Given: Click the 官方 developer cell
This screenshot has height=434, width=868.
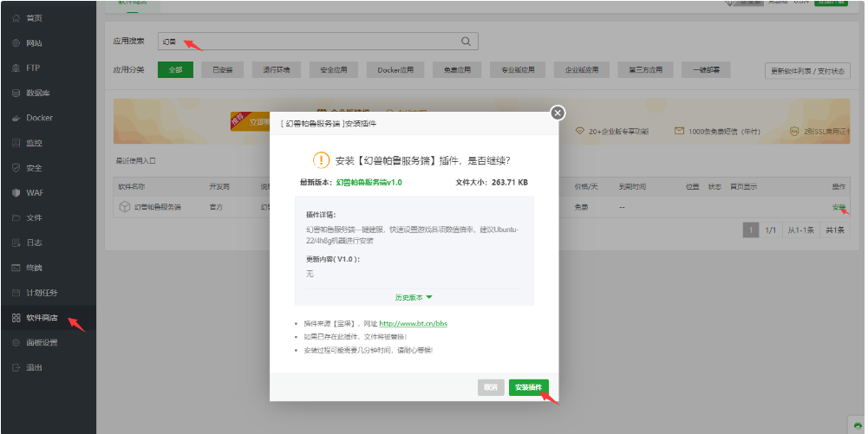Looking at the screenshot, I should coord(216,207).
